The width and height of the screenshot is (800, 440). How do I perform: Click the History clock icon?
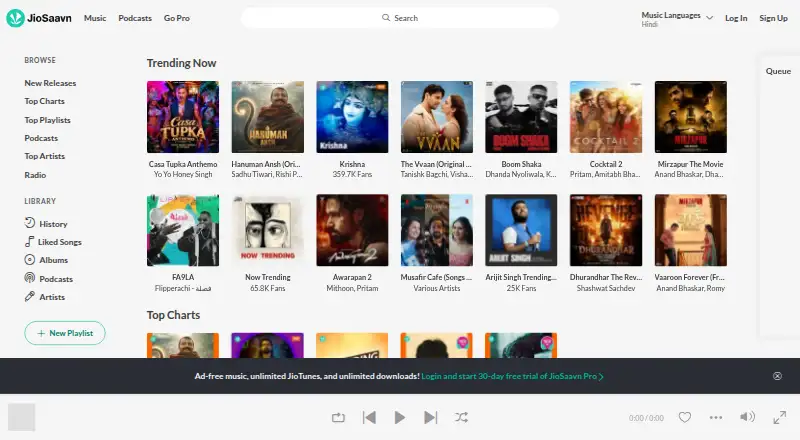pyautogui.click(x=30, y=223)
